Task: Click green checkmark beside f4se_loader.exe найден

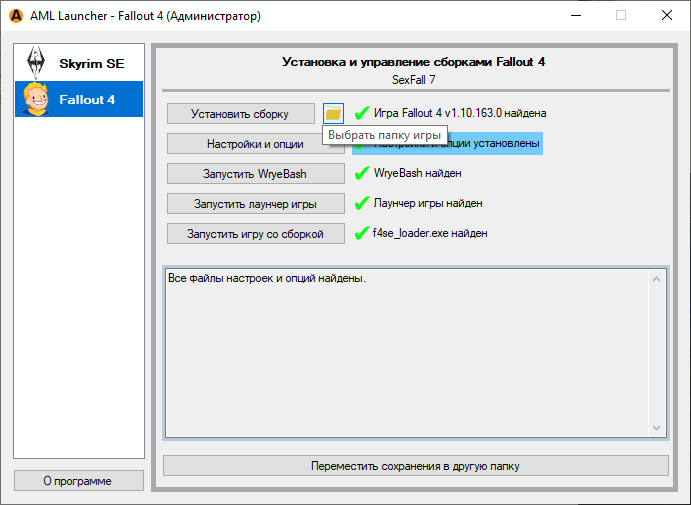Action: [362, 233]
